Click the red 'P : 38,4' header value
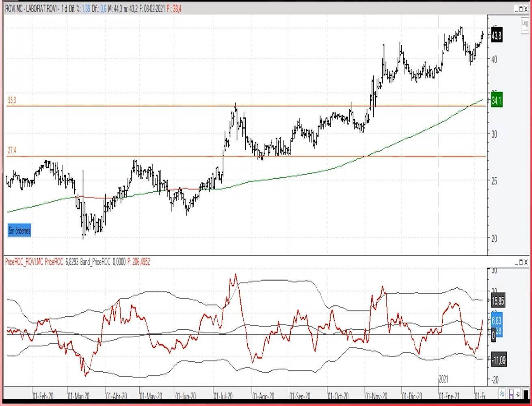532x406 pixels. pyautogui.click(x=175, y=9)
